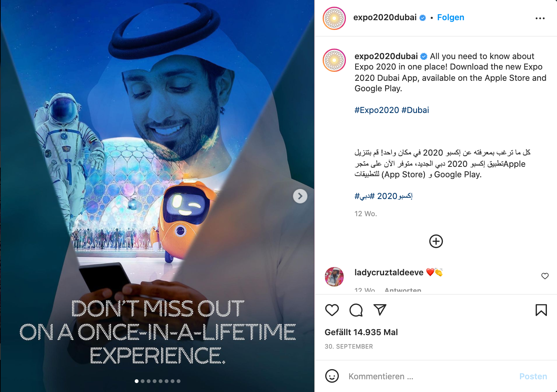557x392 pixels.
Task: Load more comments with the plus circle
Action: (x=436, y=241)
